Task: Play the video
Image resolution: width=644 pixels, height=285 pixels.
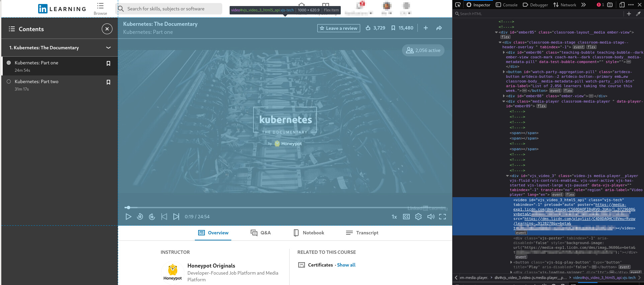Action: [x=128, y=217]
